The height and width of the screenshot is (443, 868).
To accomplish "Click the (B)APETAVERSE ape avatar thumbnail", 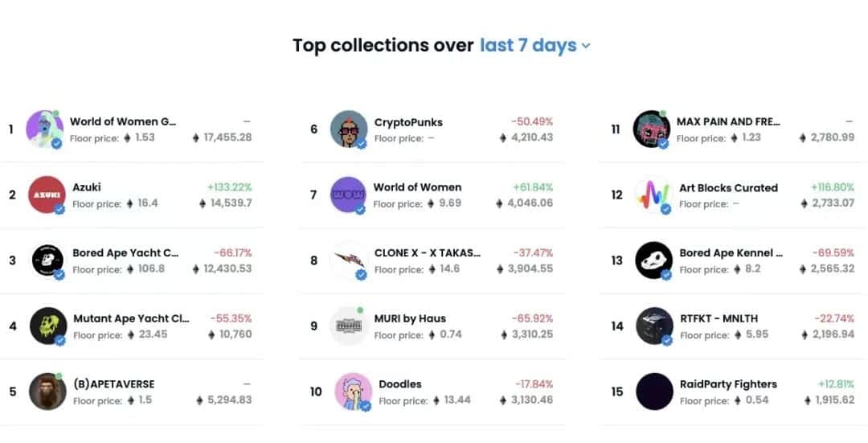I will pyautogui.click(x=47, y=392).
